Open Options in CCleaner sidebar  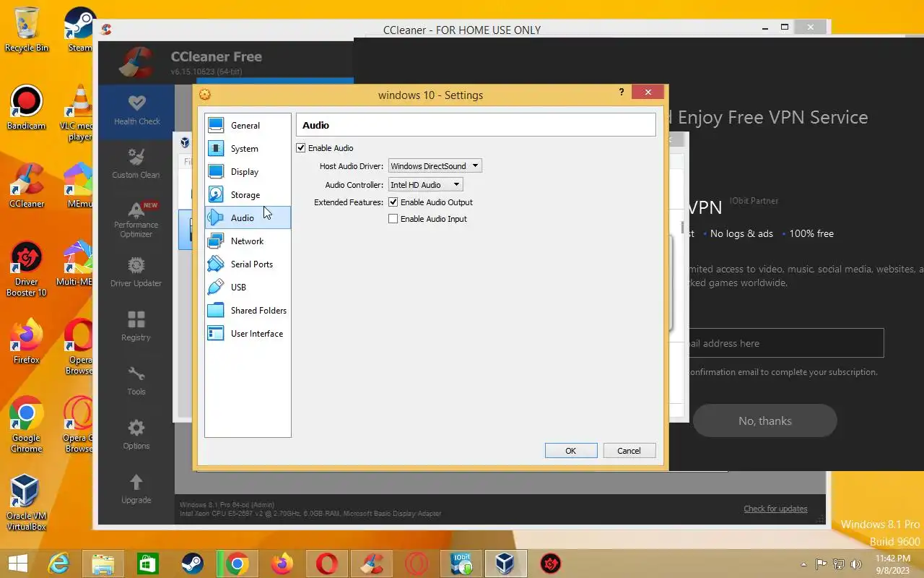point(136,435)
